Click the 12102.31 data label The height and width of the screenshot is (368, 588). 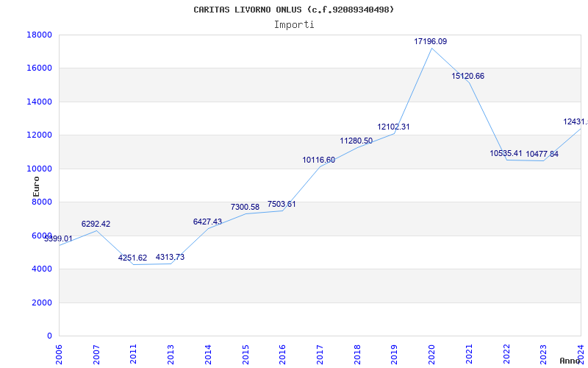coord(393,127)
